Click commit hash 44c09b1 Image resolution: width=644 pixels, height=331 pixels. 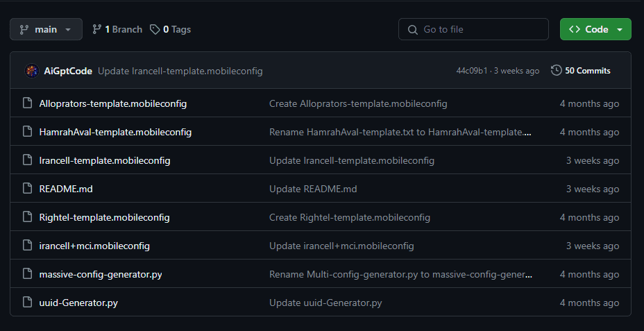[472, 71]
